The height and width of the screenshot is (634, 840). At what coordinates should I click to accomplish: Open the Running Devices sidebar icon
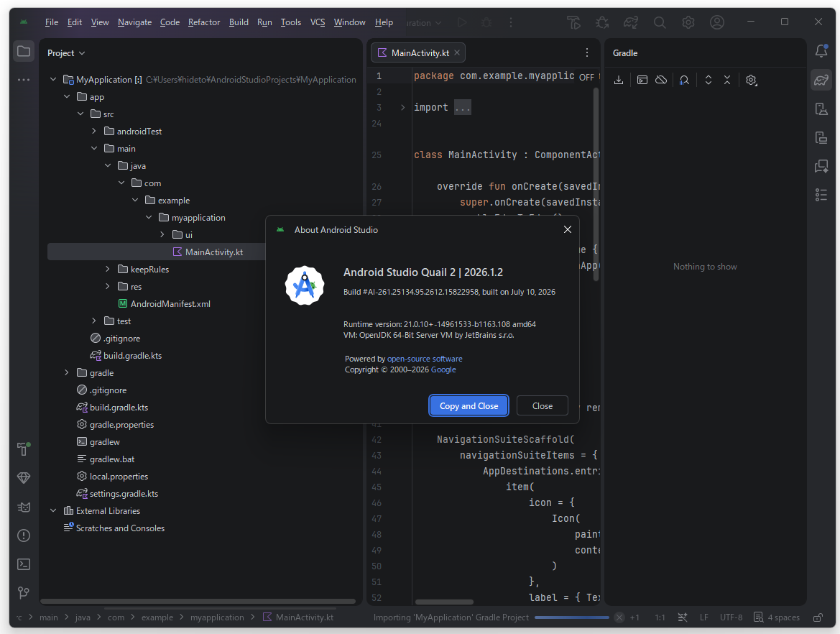point(821,138)
